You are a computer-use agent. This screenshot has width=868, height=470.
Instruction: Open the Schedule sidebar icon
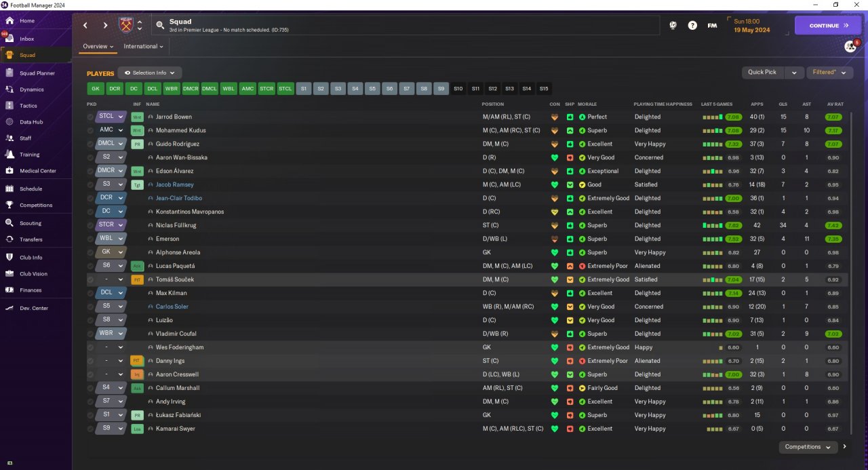[x=9, y=189]
